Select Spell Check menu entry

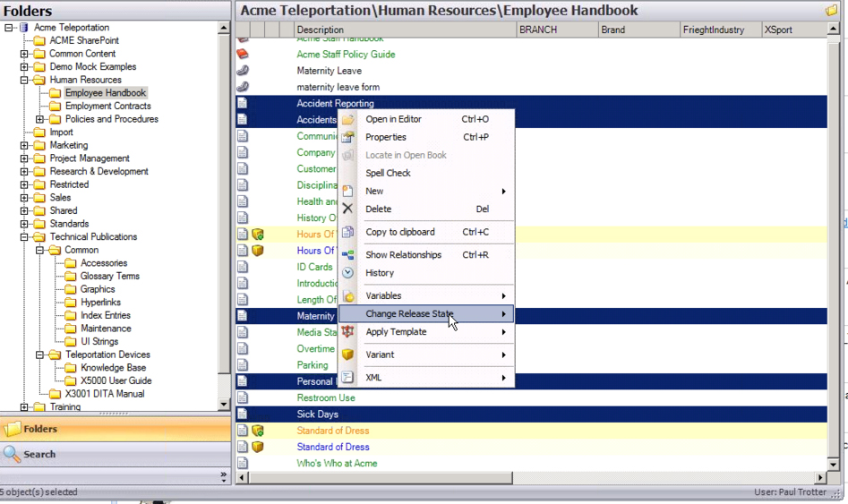(426, 173)
